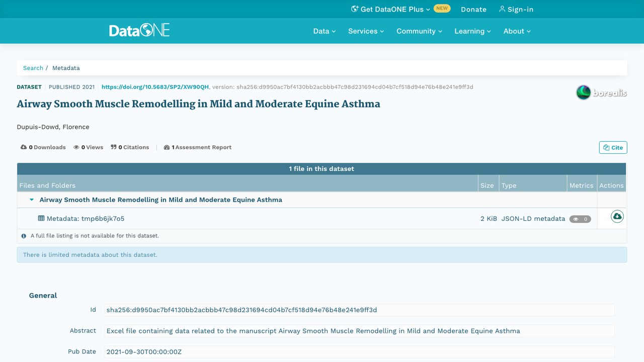Click the table icon beside Metadata: tmp6b6jk7o5
Viewport: 644px width, 362px height.
pyautogui.click(x=41, y=218)
